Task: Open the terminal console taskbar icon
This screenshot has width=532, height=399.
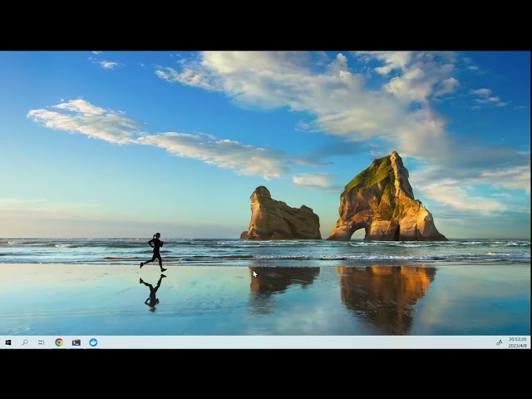Action: pyautogui.click(x=76, y=342)
